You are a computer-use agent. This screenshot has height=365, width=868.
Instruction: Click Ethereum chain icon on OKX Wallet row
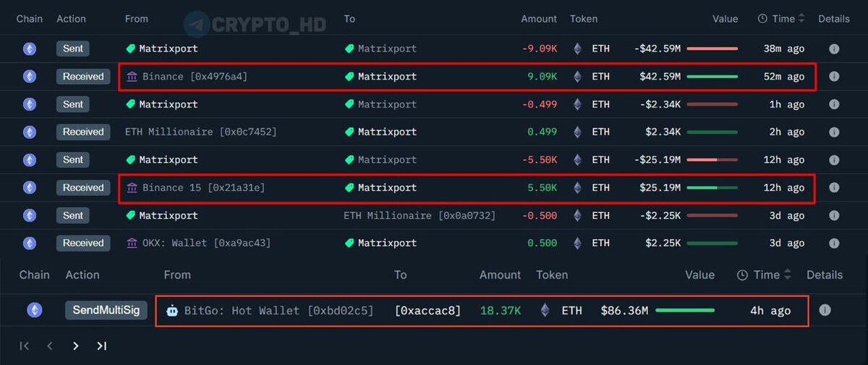[x=30, y=243]
